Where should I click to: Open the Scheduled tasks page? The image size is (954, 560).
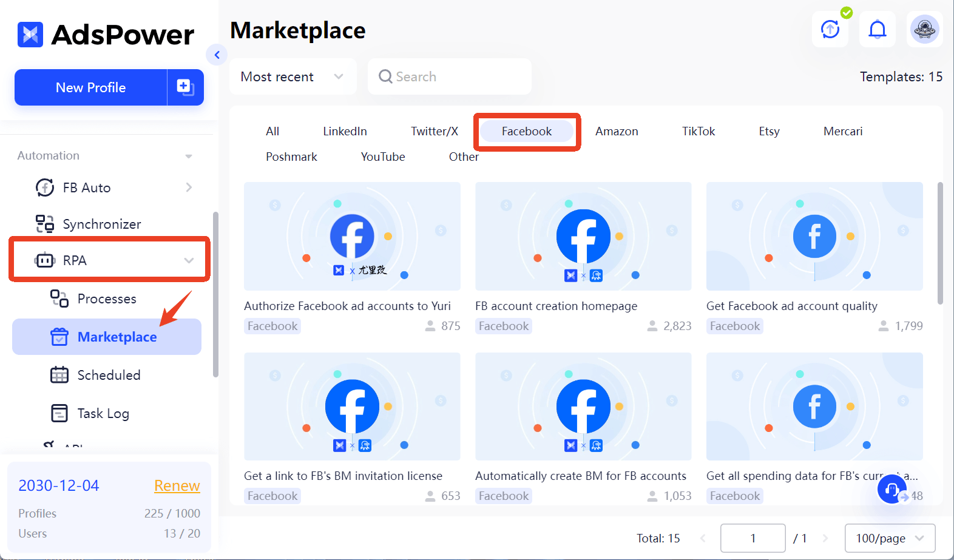click(x=109, y=375)
